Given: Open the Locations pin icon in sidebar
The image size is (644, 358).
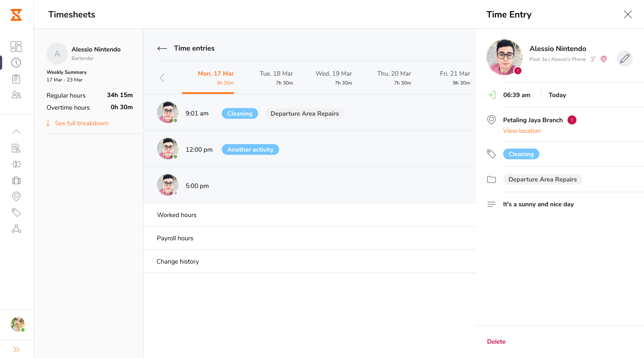Looking at the screenshot, I should point(16,196).
